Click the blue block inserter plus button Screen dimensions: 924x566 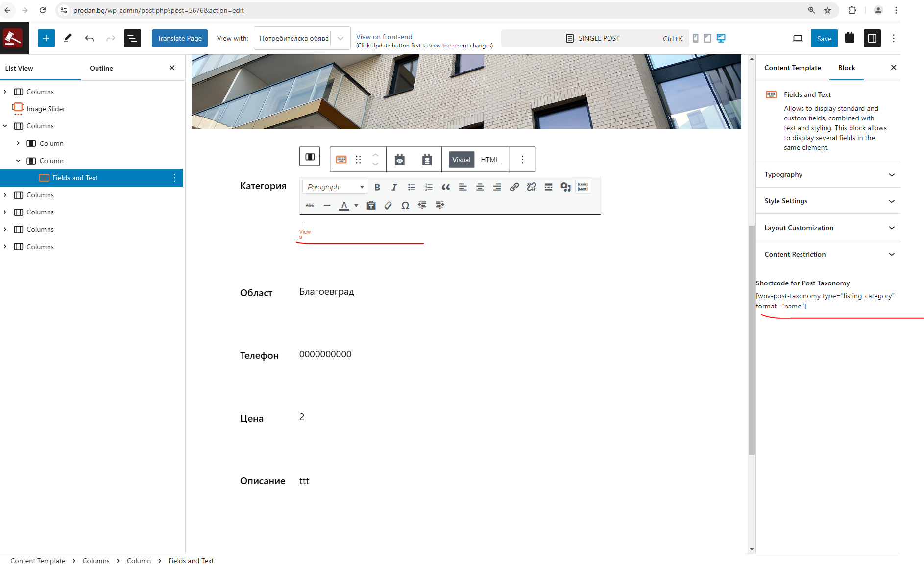[46, 38]
